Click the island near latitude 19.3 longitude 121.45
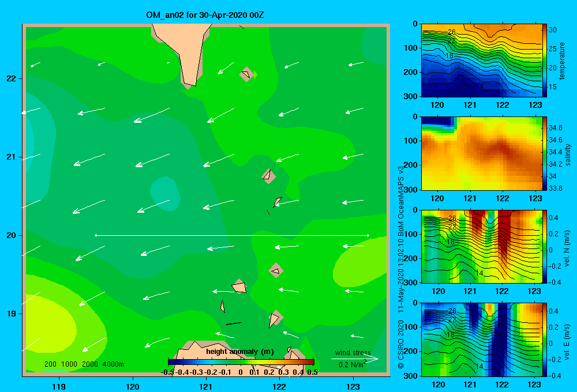 (239, 287)
